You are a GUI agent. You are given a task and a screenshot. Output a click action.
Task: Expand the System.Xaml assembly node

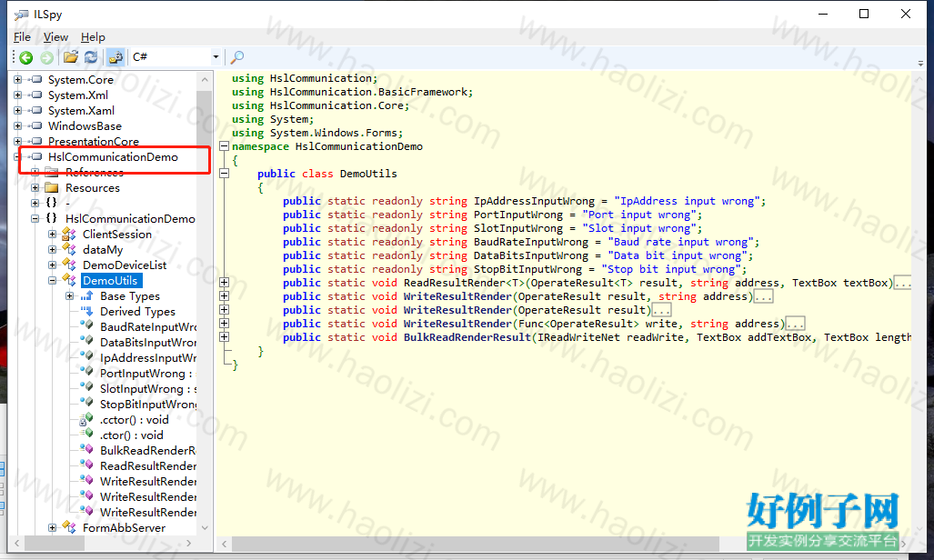(17, 110)
